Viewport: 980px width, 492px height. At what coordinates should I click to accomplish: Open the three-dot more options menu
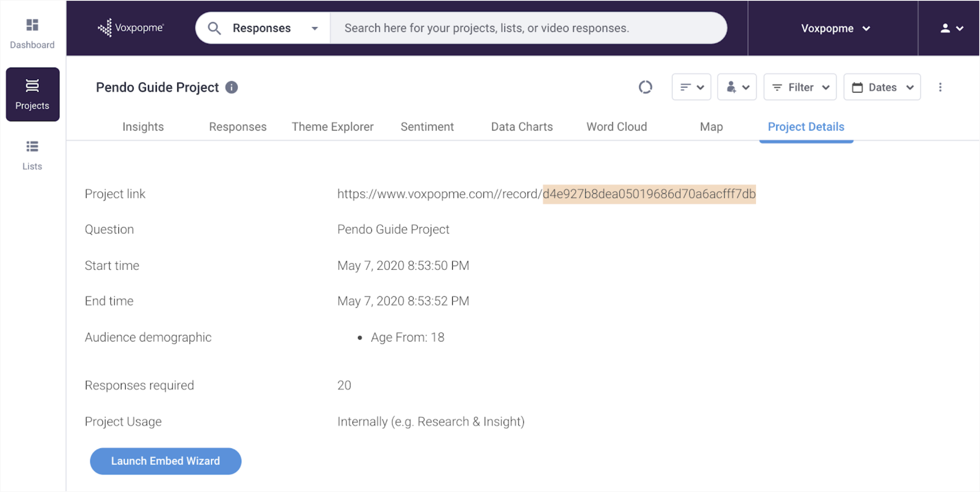click(940, 87)
